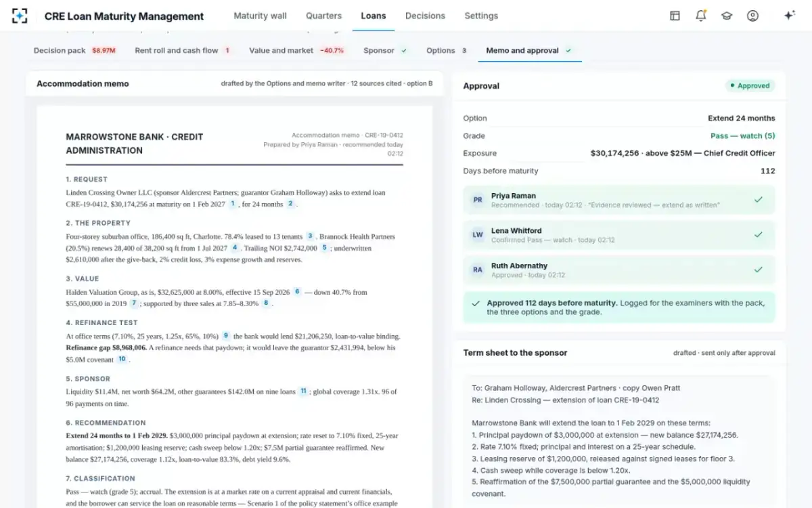Open citation 2 after 24 months
The height and width of the screenshot is (508, 812).
pos(290,204)
